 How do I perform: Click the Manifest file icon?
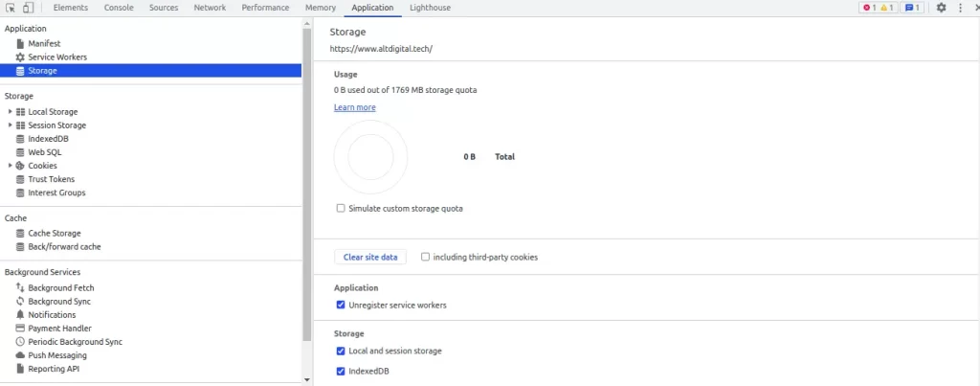click(x=20, y=44)
